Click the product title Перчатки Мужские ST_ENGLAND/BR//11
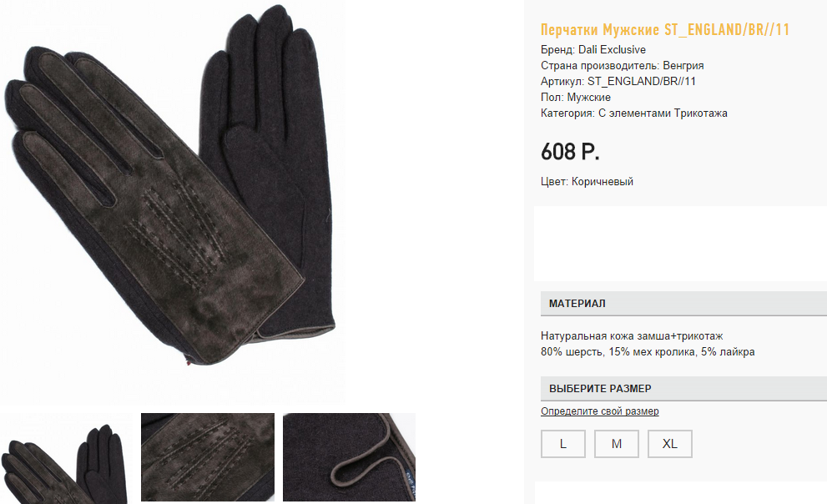 [665, 29]
